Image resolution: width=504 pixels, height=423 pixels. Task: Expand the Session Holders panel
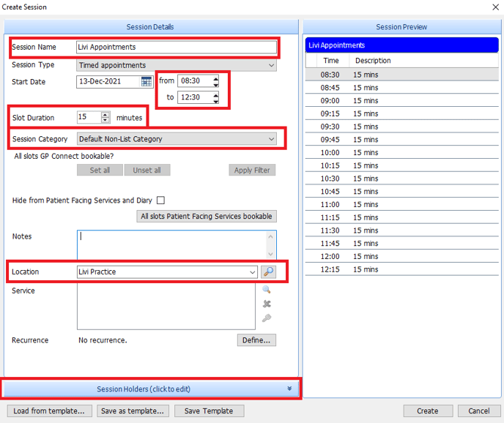click(151, 389)
